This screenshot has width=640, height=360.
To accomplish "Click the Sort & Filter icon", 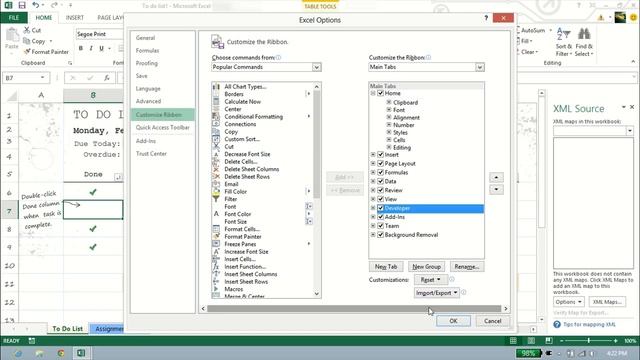I will [x=563, y=34].
